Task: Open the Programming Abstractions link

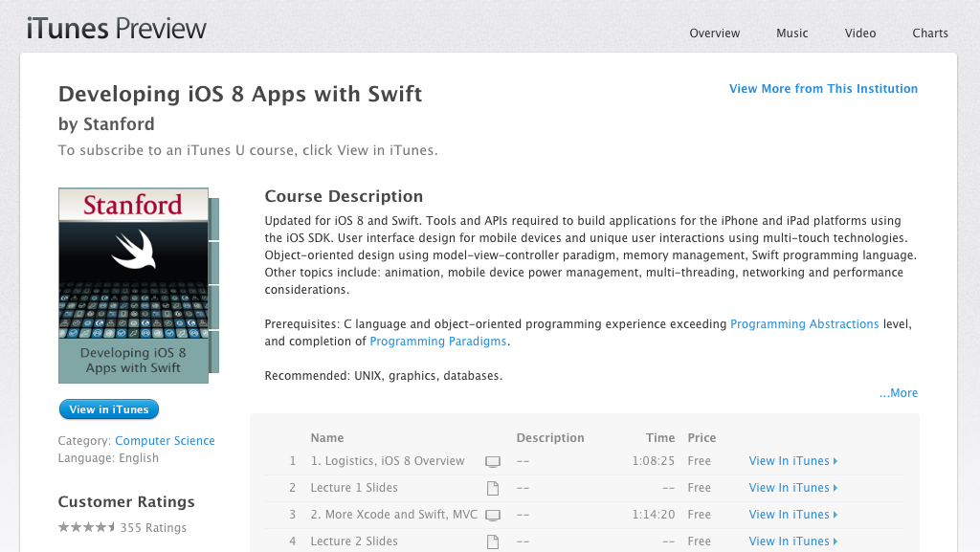Action: 804,324
